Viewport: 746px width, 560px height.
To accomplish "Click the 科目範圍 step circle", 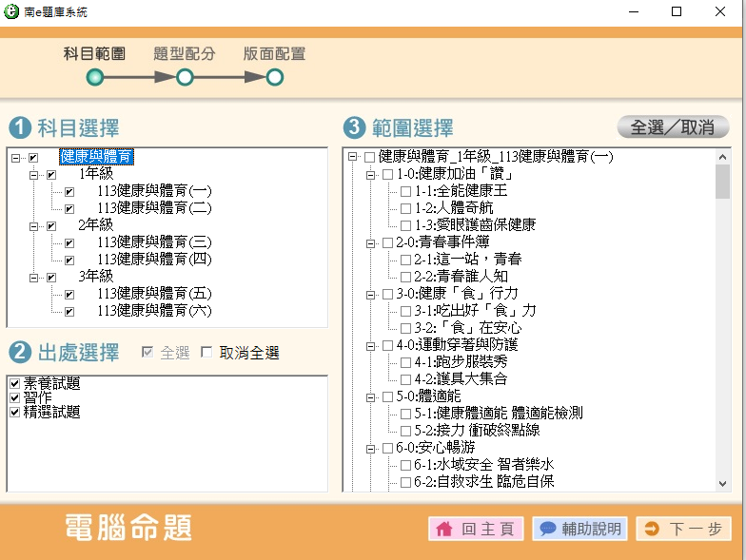I will point(95,77).
